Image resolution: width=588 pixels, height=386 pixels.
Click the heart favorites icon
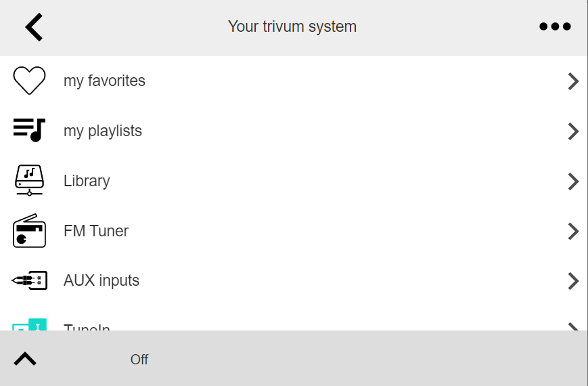pos(29,81)
